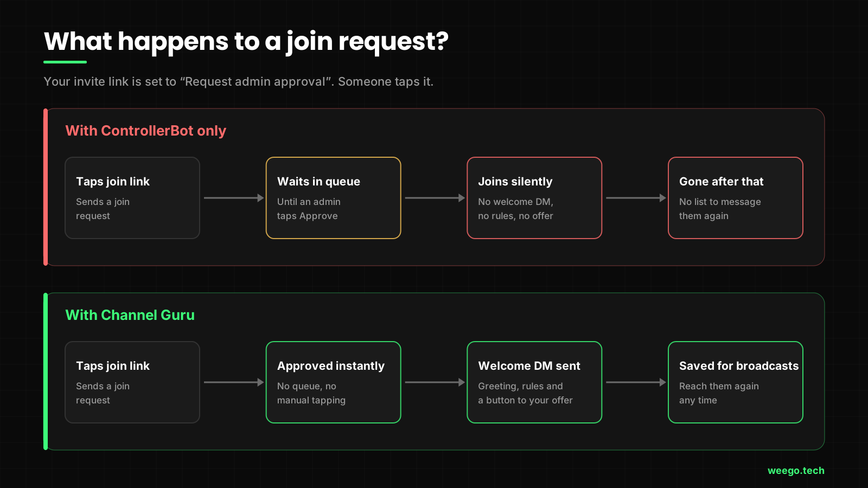Select the "Approved instantly" card title
Image resolution: width=868 pixels, height=488 pixels.
point(331,366)
